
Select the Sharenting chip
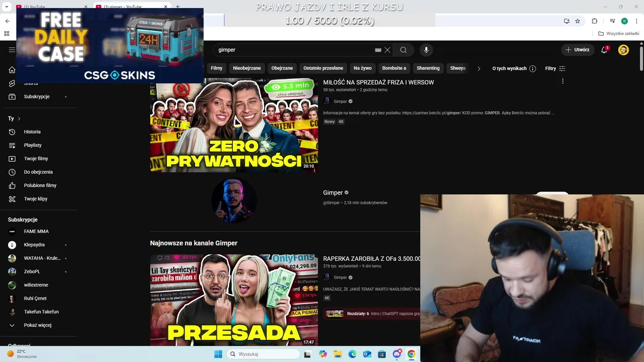[x=428, y=68]
